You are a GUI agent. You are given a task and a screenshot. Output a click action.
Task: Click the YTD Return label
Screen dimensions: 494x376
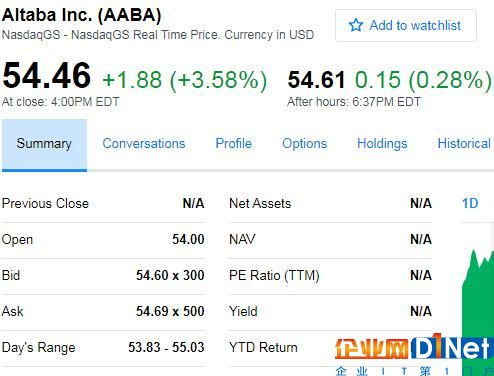(x=263, y=347)
